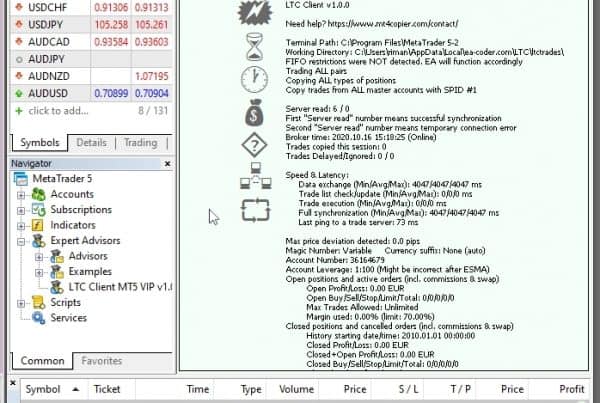Click the Scripts icon in Navigator
The height and width of the screenshot is (403, 600).
pos(38,302)
